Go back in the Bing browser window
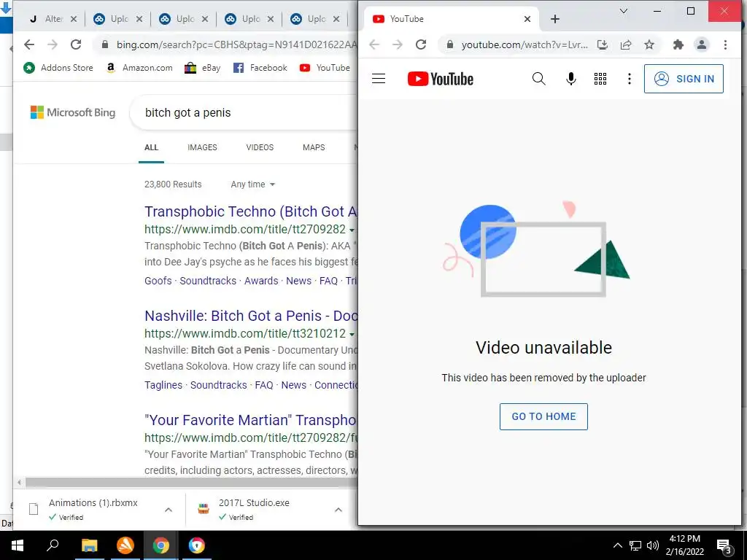Screen dimensions: 747x560 coord(29,44)
